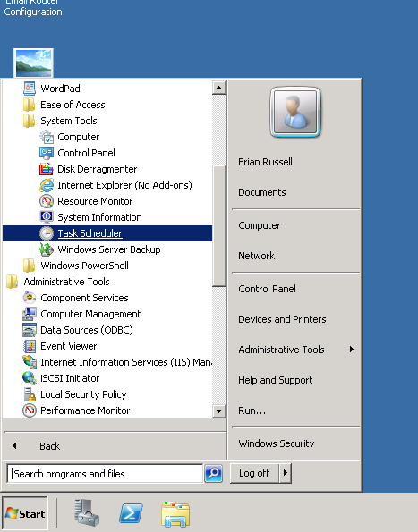
Task: Click the programs list scrollbar thumb
Action: click(x=219, y=226)
